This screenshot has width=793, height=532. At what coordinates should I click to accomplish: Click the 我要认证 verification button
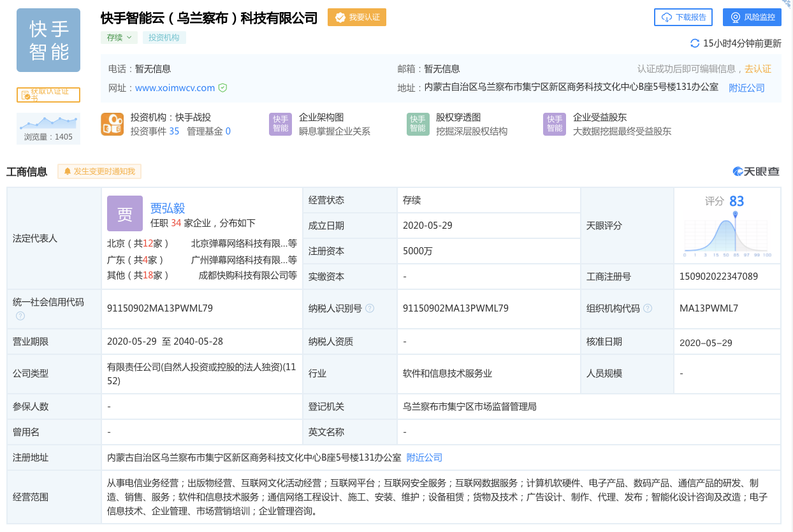(357, 17)
